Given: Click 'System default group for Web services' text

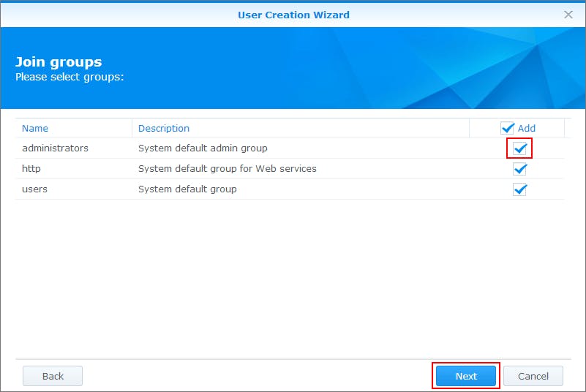Looking at the screenshot, I should (x=228, y=168).
